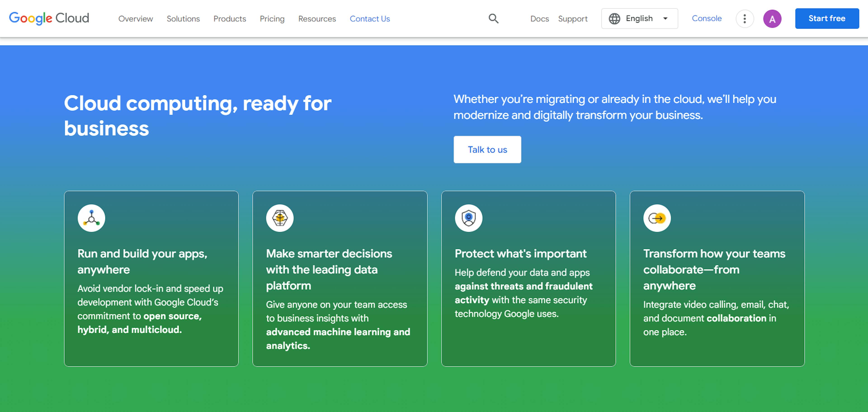868x412 pixels.
Task: Open the three-dot more options menu
Action: coord(744,19)
